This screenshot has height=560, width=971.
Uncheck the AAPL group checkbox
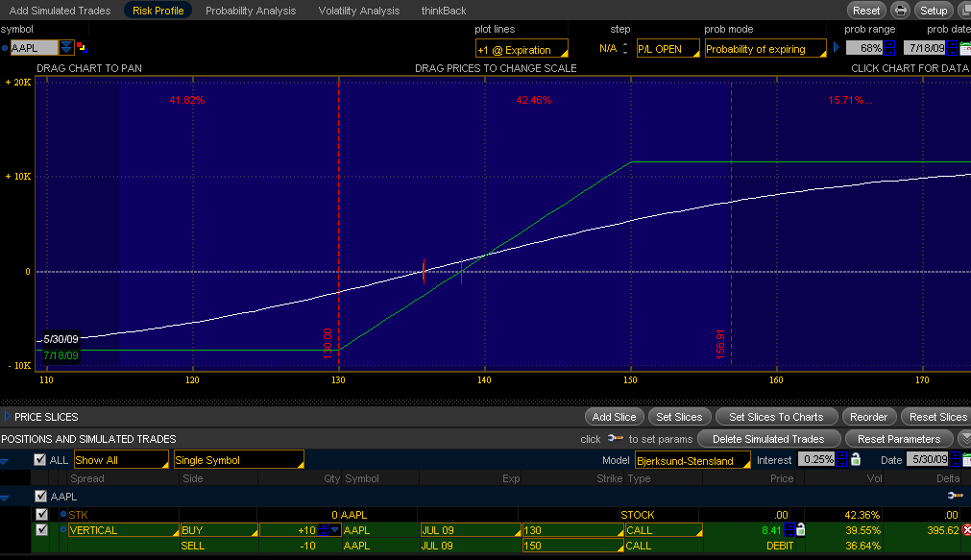pyautogui.click(x=40, y=497)
